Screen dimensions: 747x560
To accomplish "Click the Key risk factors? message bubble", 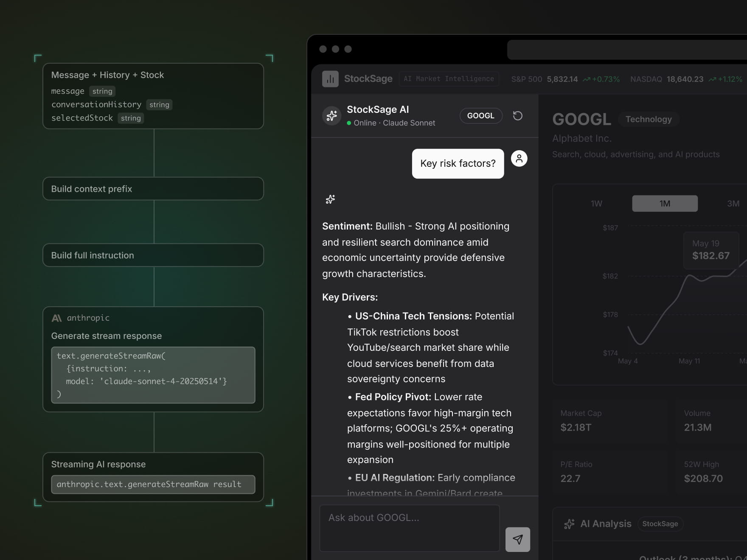I will point(458,164).
